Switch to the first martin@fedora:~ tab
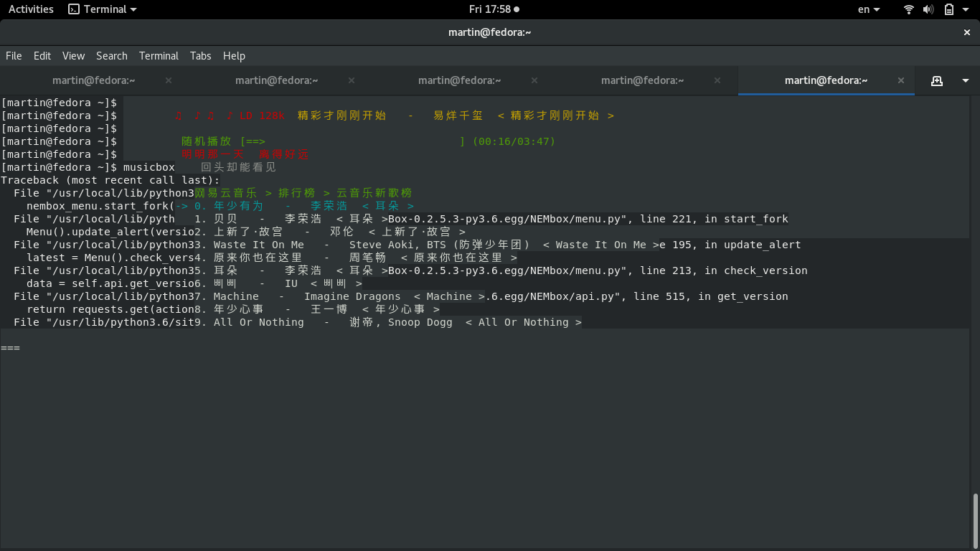This screenshot has height=551, width=980. tap(93, 80)
